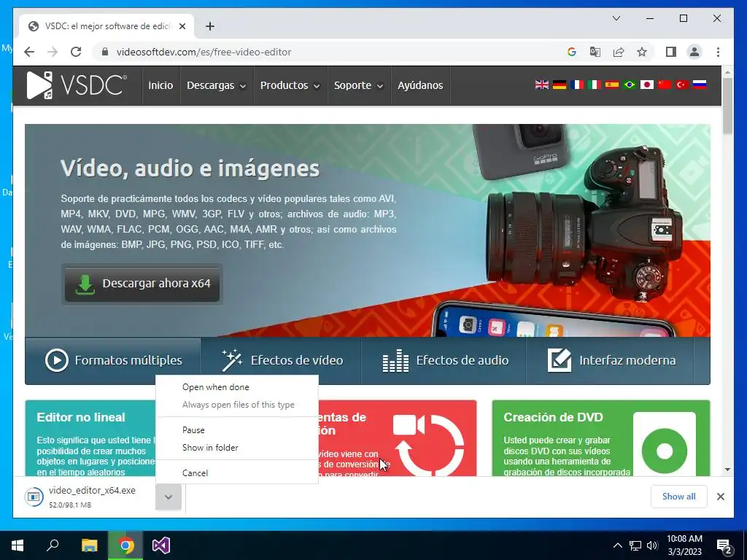Share this page using the share icon
The width and height of the screenshot is (747, 560).
619,52
